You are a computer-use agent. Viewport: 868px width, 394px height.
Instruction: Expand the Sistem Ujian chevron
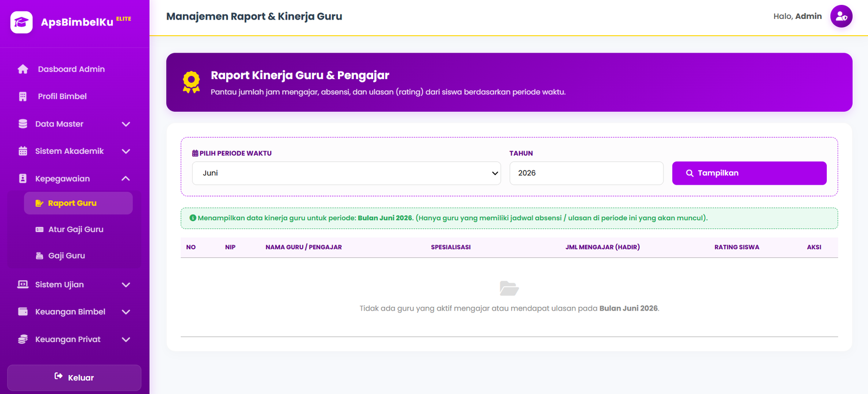(126, 285)
